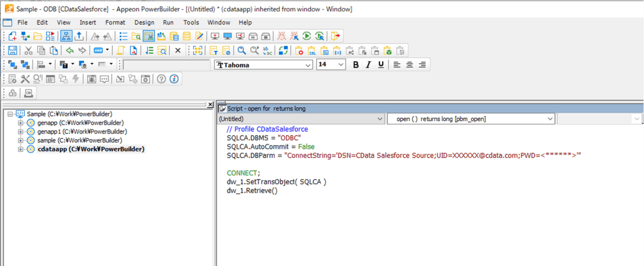
Task: Open the Tahoma font dropdown
Action: pyautogui.click(x=308, y=64)
